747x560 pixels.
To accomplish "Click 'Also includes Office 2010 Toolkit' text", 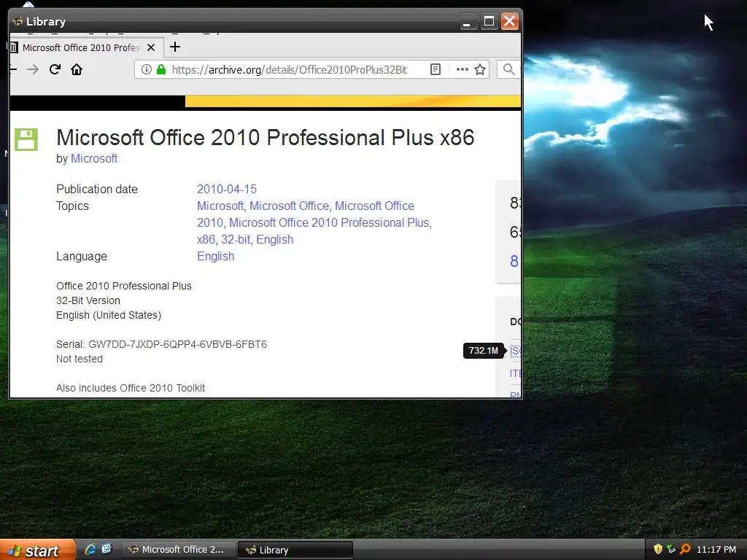I will (x=131, y=388).
